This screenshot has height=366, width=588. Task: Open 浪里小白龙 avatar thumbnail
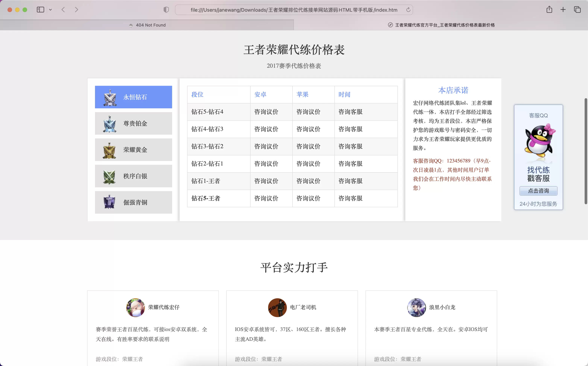[416, 308]
